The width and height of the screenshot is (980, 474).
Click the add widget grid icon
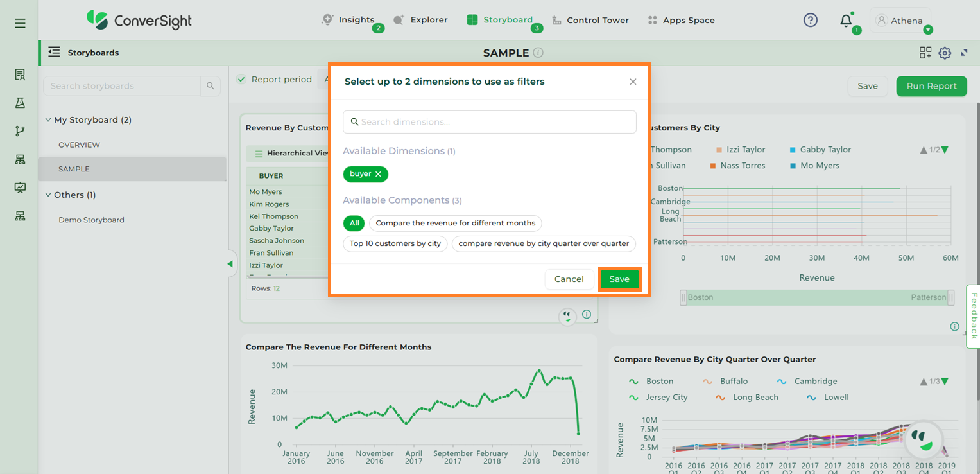point(925,53)
